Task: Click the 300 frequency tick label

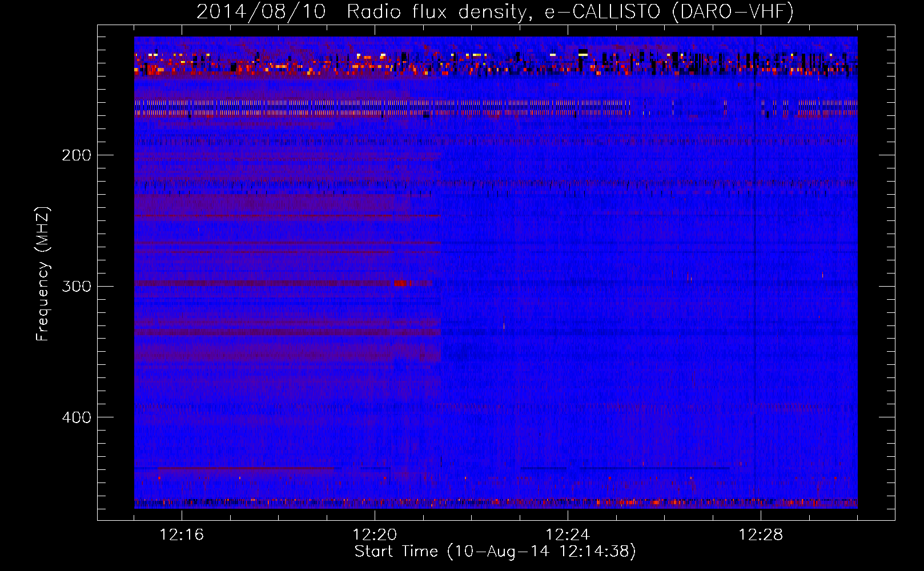Action: [x=77, y=286]
